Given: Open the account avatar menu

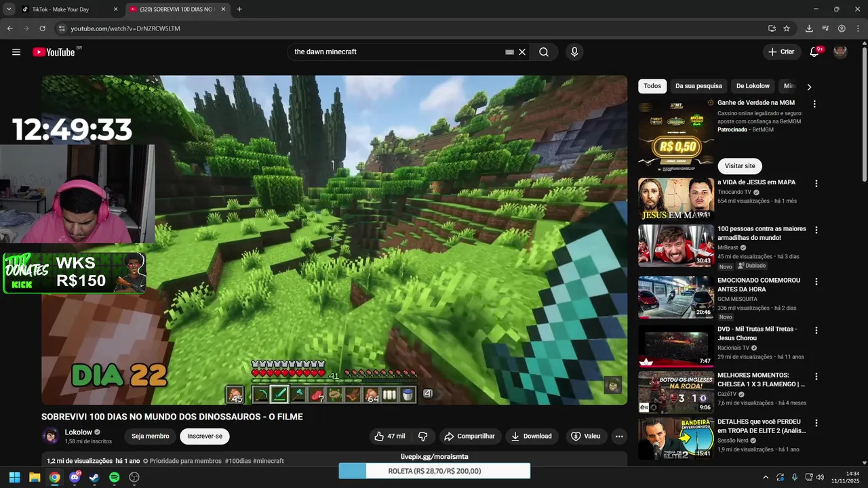Looking at the screenshot, I should point(840,52).
